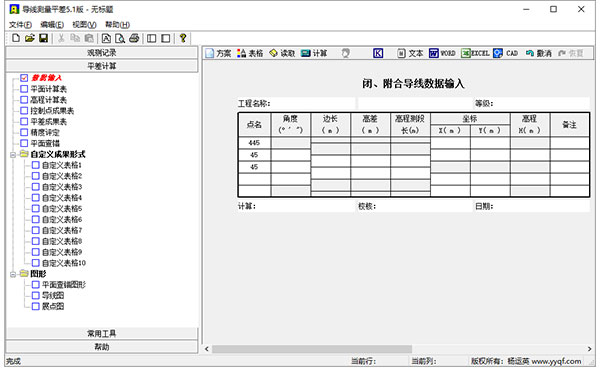The image size is (600, 371).
Task: Click the 方案 toolbar button
Action: [218, 53]
